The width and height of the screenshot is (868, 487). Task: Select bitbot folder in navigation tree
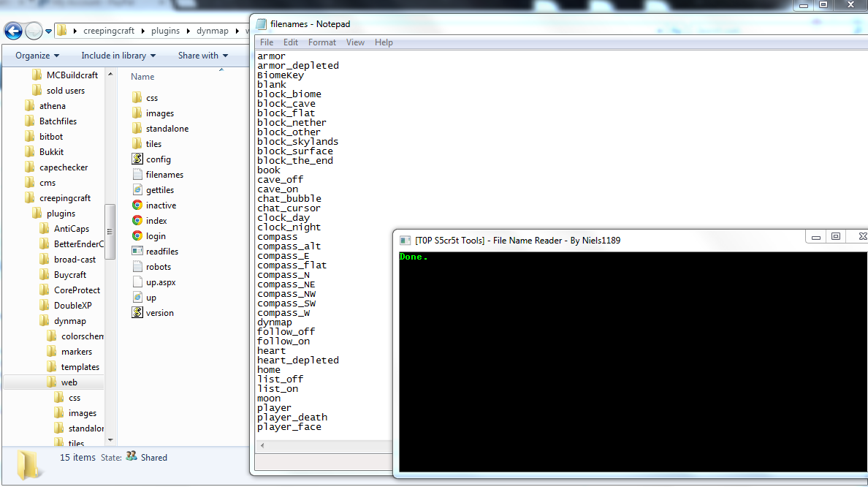pos(44,136)
